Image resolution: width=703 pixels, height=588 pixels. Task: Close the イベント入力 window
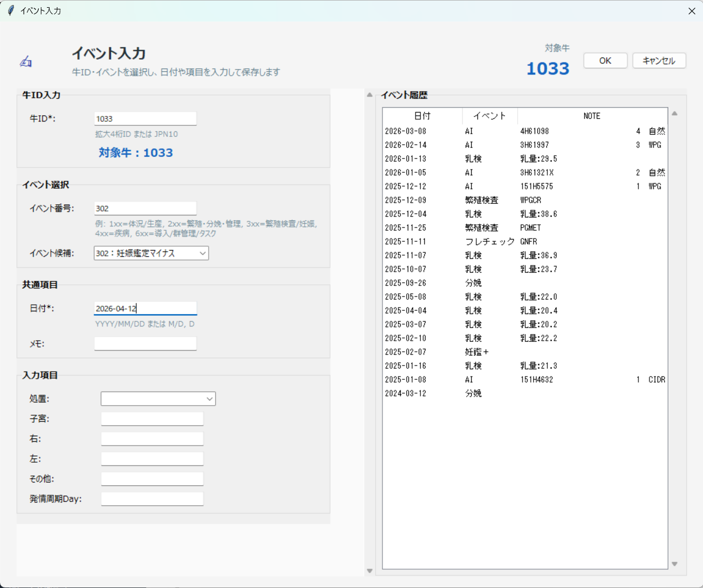pos(691,11)
